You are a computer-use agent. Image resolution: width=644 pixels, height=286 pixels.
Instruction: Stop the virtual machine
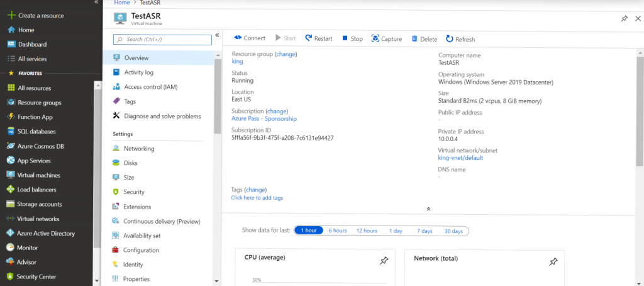pos(352,38)
